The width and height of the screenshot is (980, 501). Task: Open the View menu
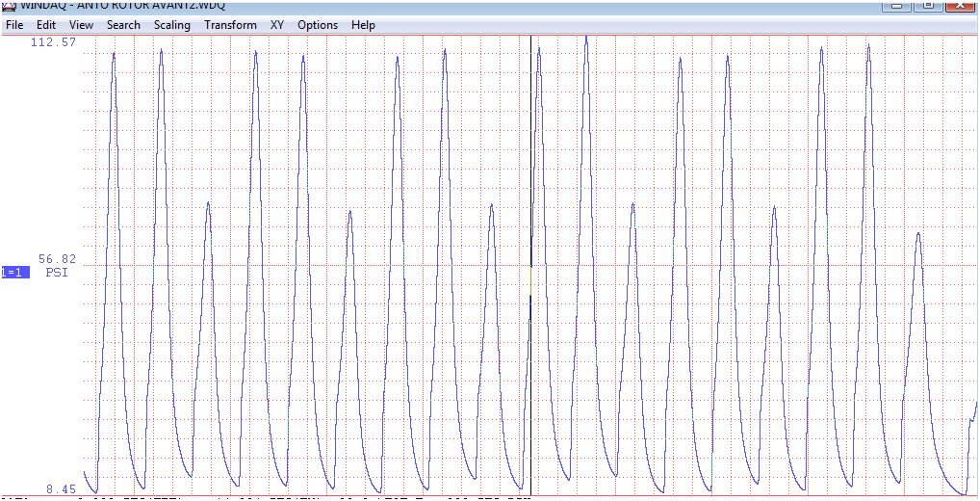coord(82,25)
